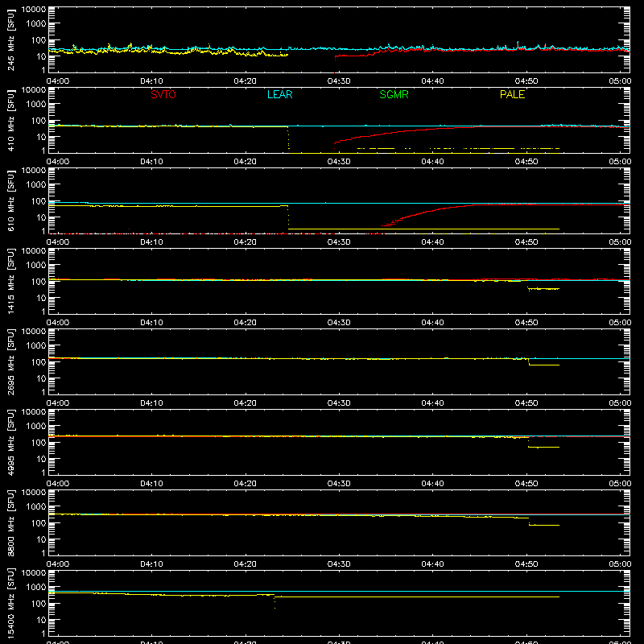Click the 10000 y-axis value on 4995 MHz plot
The width and height of the screenshot is (644, 644).
34,412
